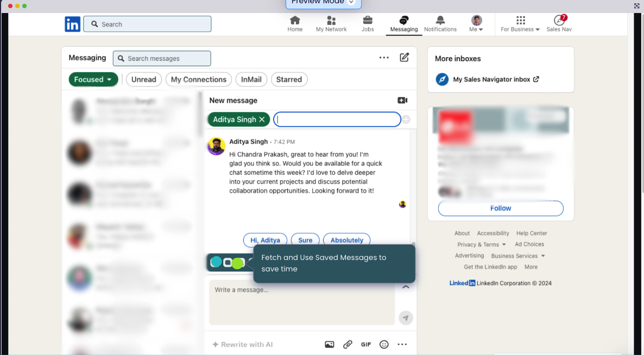Open the GIF picker
Viewport: 644px width, 355px height.
(x=366, y=345)
